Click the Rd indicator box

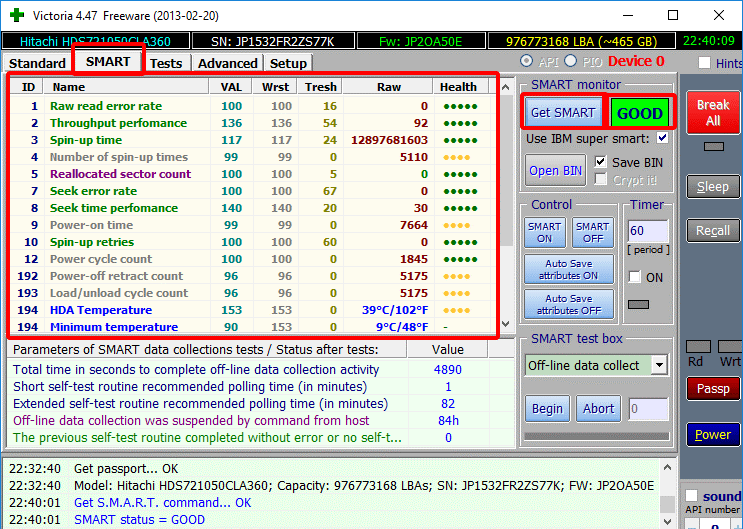point(698,347)
